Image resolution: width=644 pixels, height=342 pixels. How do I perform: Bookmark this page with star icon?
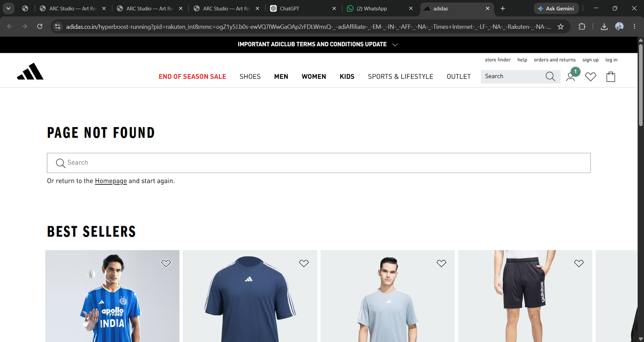click(560, 27)
